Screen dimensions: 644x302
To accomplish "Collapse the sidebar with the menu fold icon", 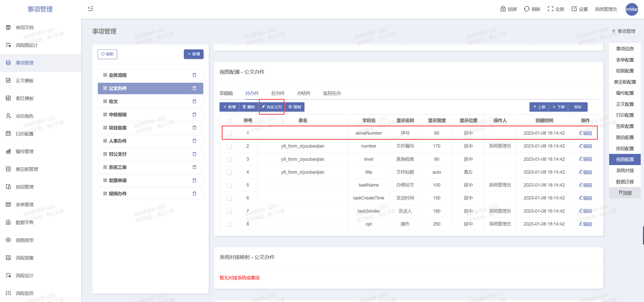I will coord(91,9).
